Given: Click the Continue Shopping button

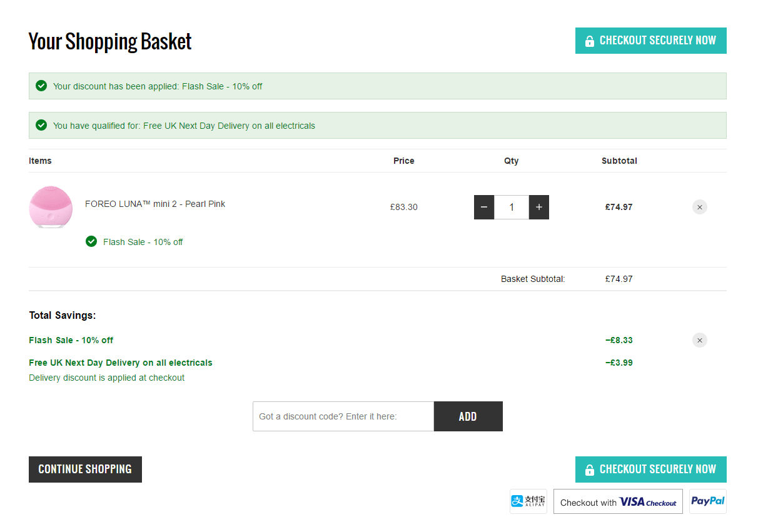Looking at the screenshot, I should coord(85,469).
